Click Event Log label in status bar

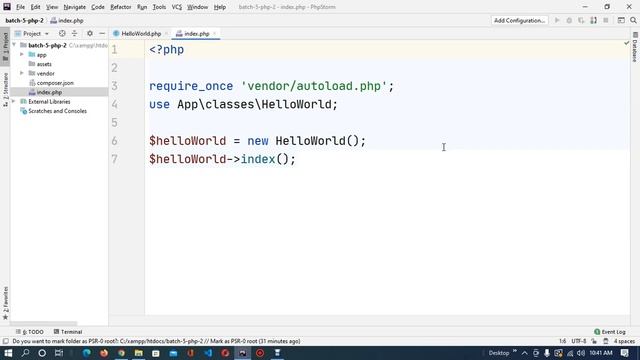(x=613, y=332)
